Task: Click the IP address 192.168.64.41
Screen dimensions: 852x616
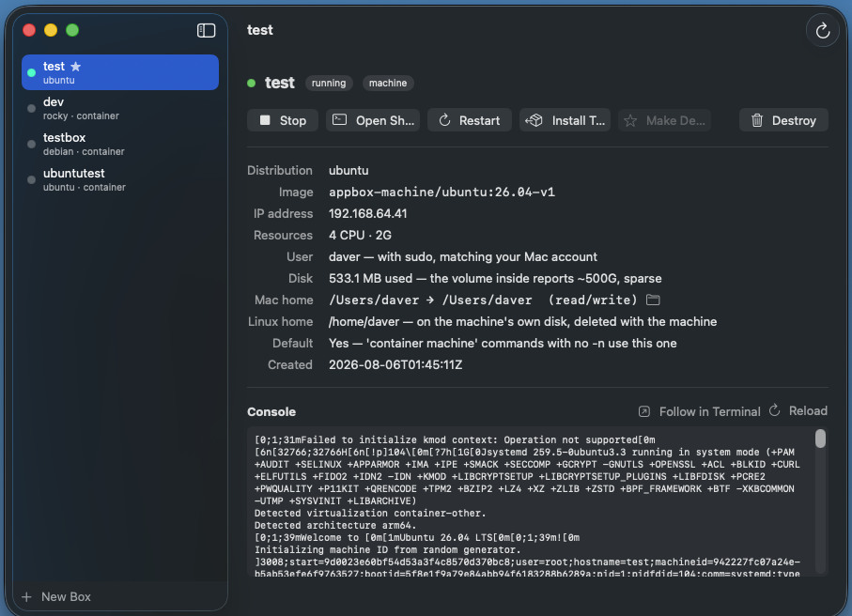Action: tap(368, 213)
